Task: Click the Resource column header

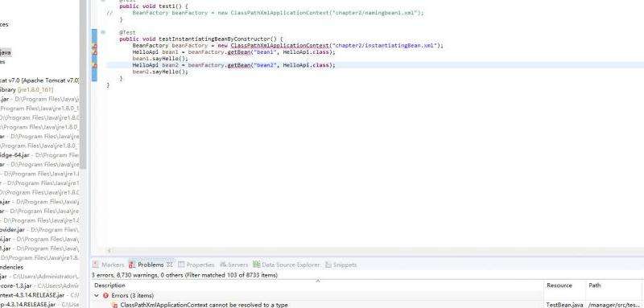Action: (559, 285)
